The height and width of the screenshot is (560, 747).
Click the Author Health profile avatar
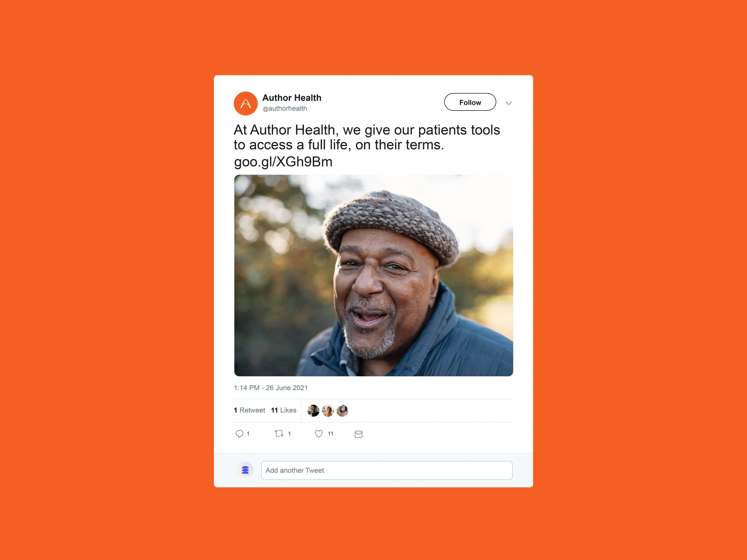(246, 103)
